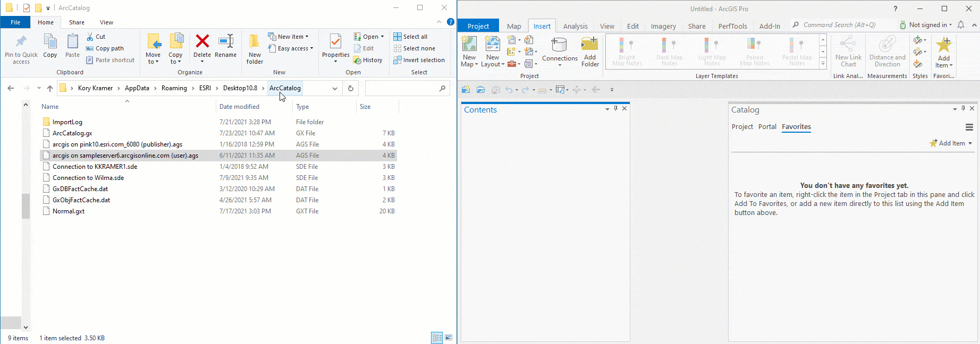Click Copy path
This screenshot has height=344, width=980.
[105, 48]
